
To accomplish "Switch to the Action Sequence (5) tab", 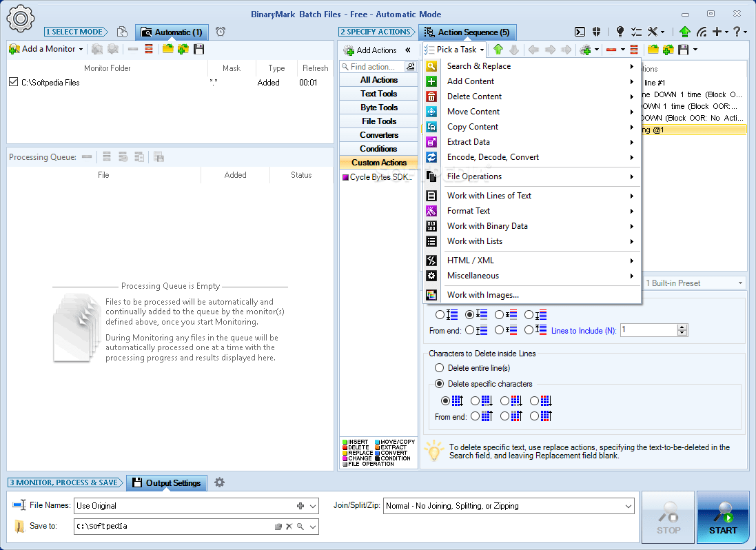I will click(x=467, y=32).
